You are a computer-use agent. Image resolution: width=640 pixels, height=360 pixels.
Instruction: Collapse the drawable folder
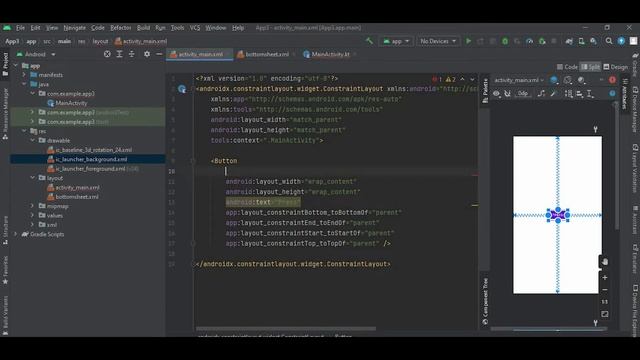(x=33, y=140)
